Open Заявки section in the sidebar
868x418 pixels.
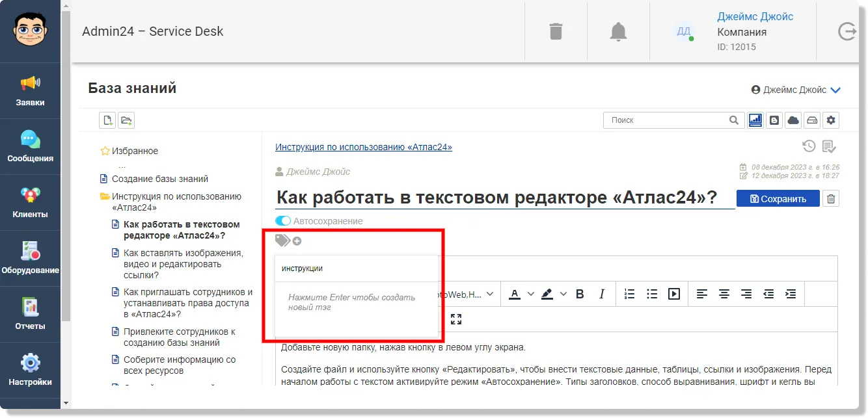[x=30, y=90]
